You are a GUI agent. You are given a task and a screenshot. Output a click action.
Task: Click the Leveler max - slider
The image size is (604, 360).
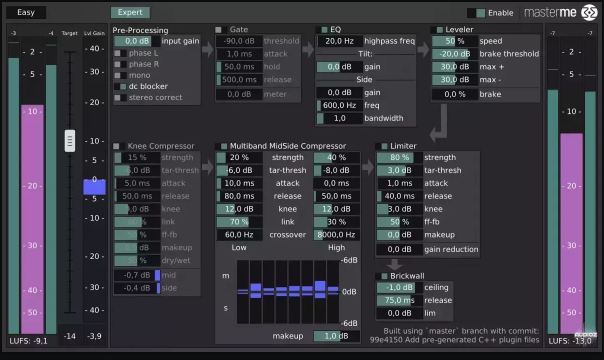[455, 80]
